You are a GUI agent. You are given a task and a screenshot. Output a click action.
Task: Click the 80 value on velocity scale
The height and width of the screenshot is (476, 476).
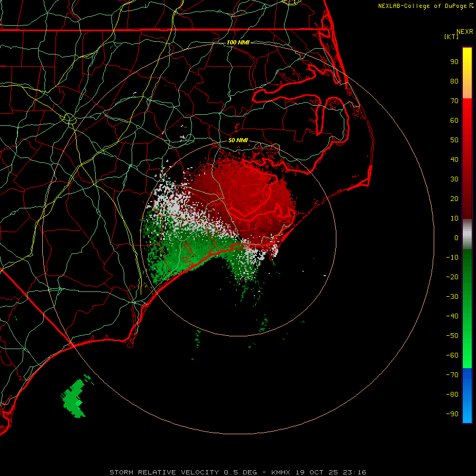(454, 81)
